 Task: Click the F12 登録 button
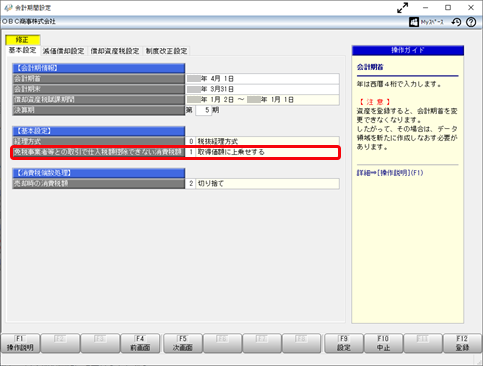coord(462,343)
